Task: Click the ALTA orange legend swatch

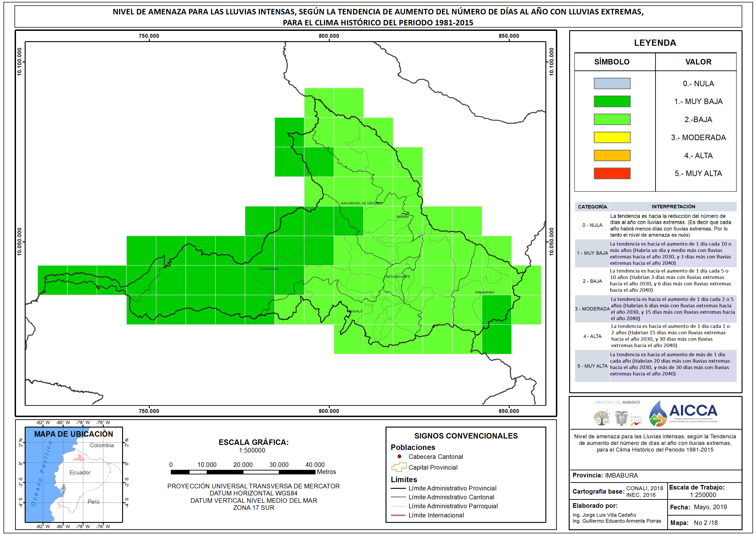Action: pyautogui.click(x=612, y=155)
